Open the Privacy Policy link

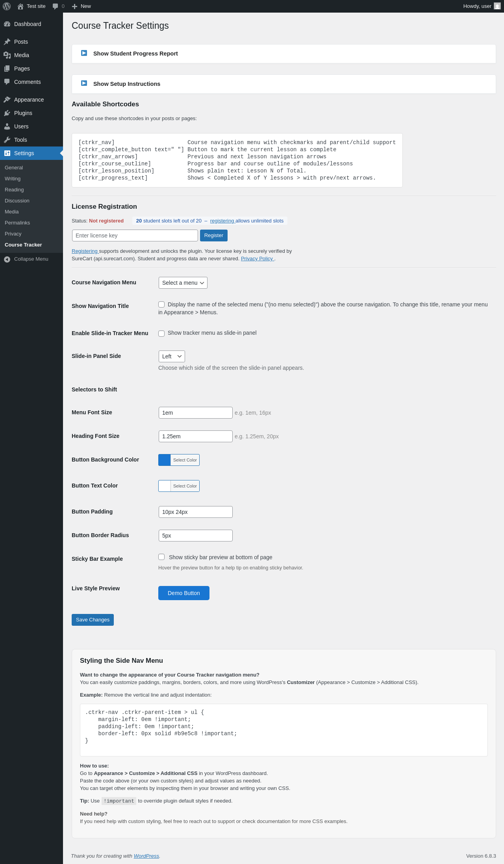(x=257, y=259)
